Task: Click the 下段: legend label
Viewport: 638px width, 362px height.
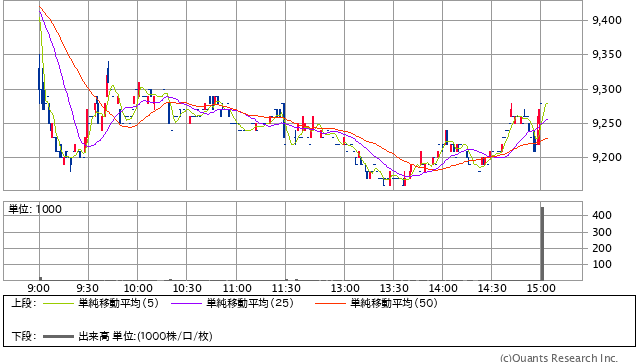Action: pos(24,336)
